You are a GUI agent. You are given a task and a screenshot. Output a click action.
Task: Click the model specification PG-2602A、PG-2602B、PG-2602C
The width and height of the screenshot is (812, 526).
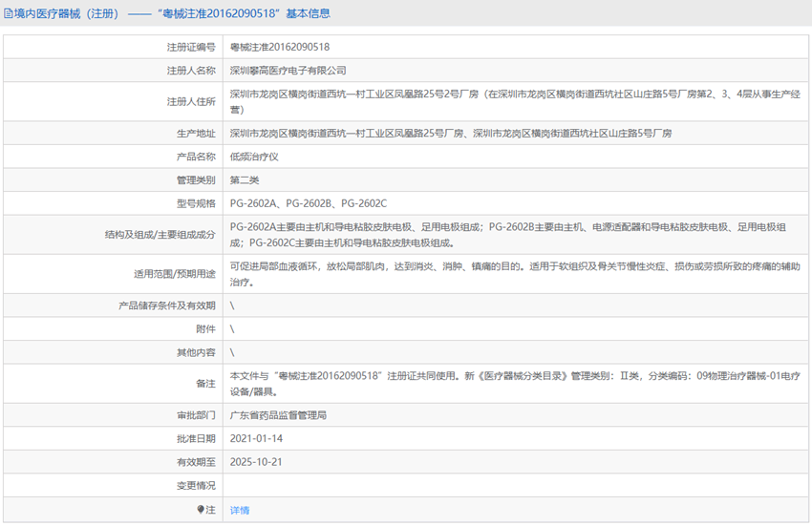pyautogui.click(x=308, y=203)
